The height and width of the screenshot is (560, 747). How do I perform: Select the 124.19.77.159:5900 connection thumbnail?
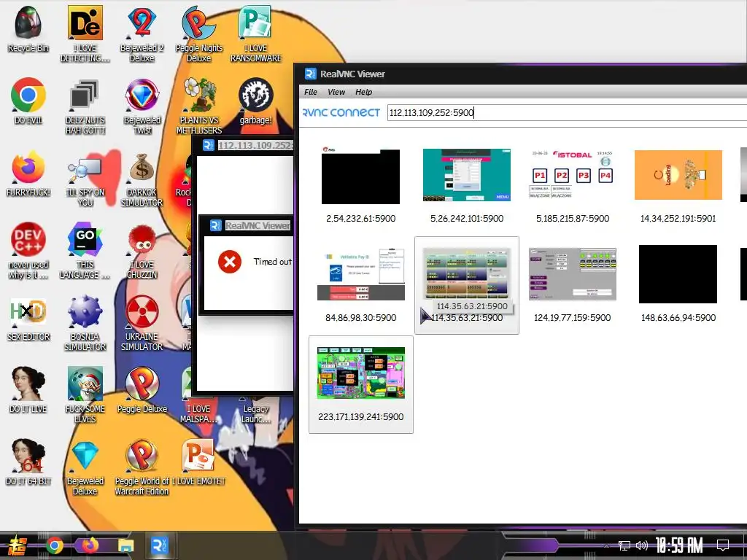572,274
